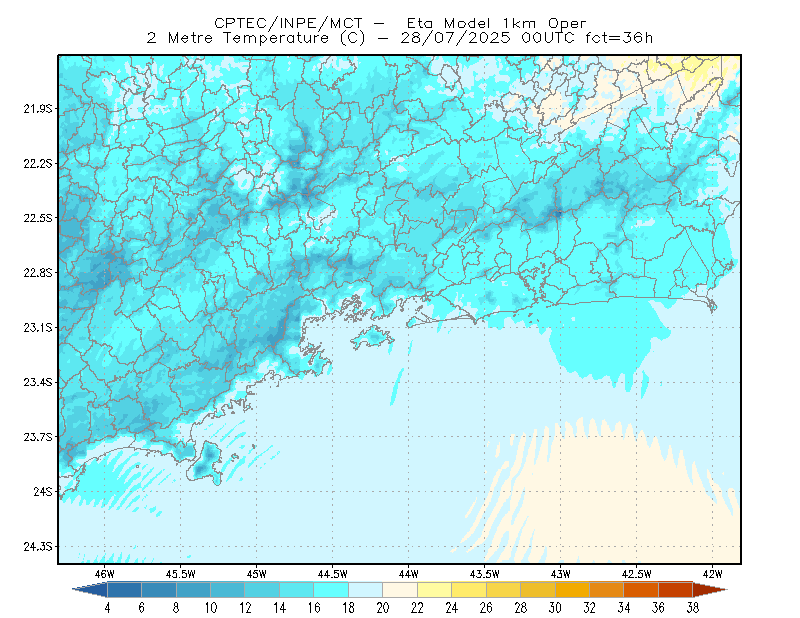This screenshot has width=800, height=618.
Task: Select the 4–6 degree legend color
Action: (124, 590)
